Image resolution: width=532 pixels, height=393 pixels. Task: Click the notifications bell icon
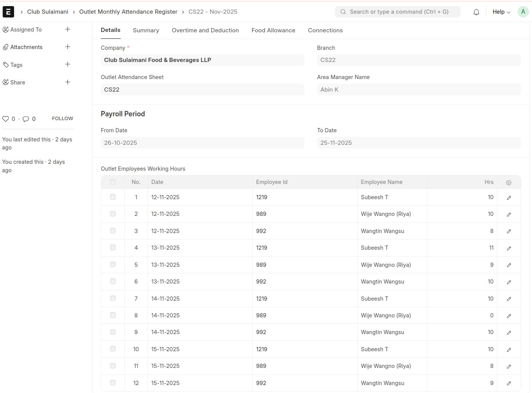476,12
